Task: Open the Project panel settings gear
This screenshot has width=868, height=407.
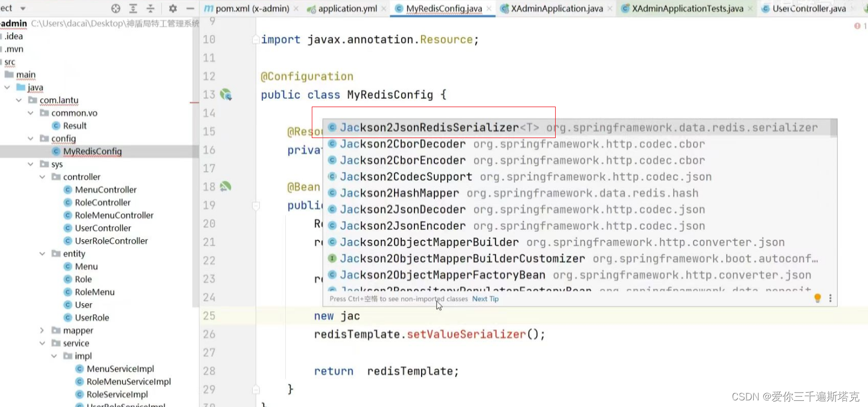Action: click(x=173, y=8)
